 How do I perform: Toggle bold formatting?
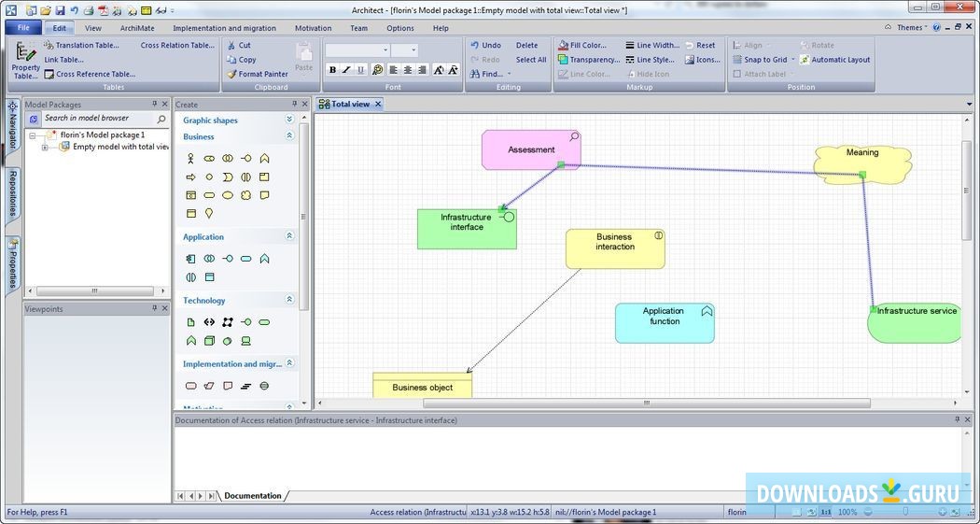tap(332, 70)
